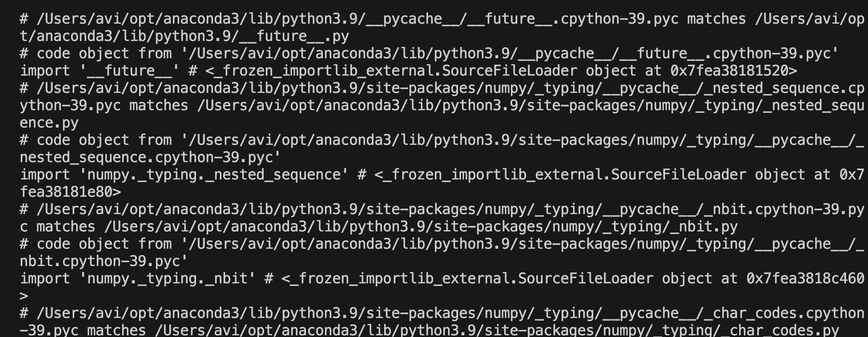Click the nested_sequence.cpython-39.pyc' wrapped text

tap(150, 158)
